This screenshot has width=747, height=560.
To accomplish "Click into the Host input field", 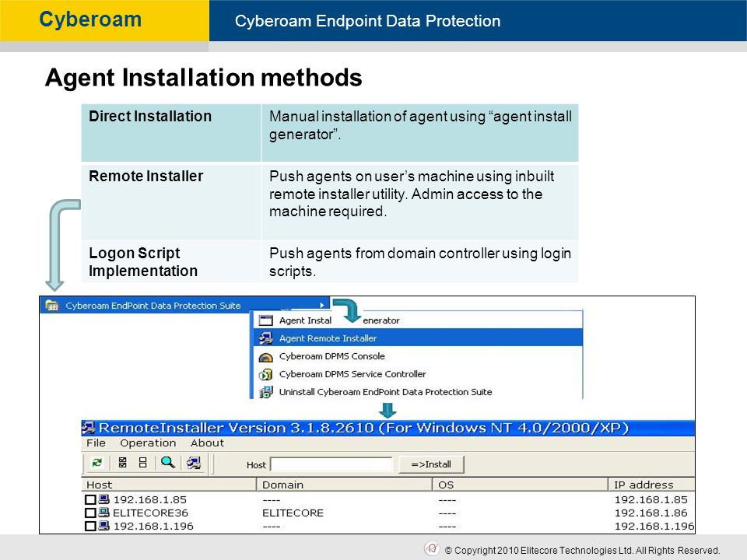I will pos(331,464).
